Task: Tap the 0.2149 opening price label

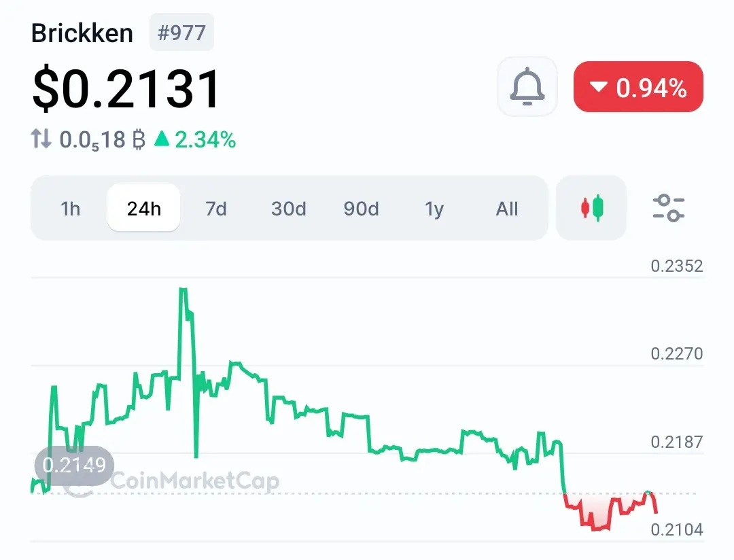Action: (x=74, y=465)
